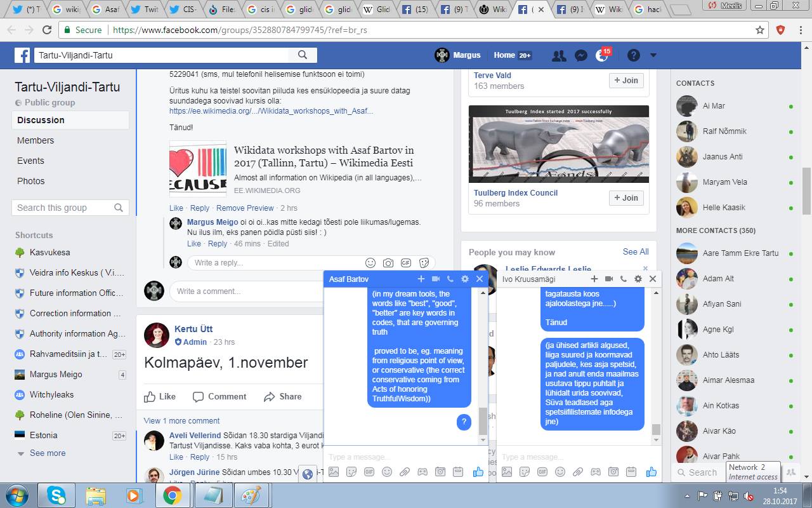Start a voice call in Asaf Bartov chat

click(450, 279)
